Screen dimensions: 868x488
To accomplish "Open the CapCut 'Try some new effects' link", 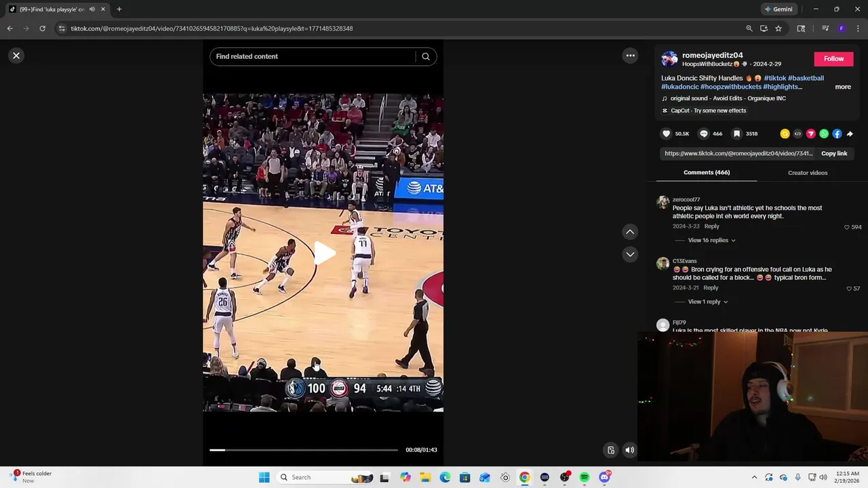I will pyautogui.click(x=708, y=110).
